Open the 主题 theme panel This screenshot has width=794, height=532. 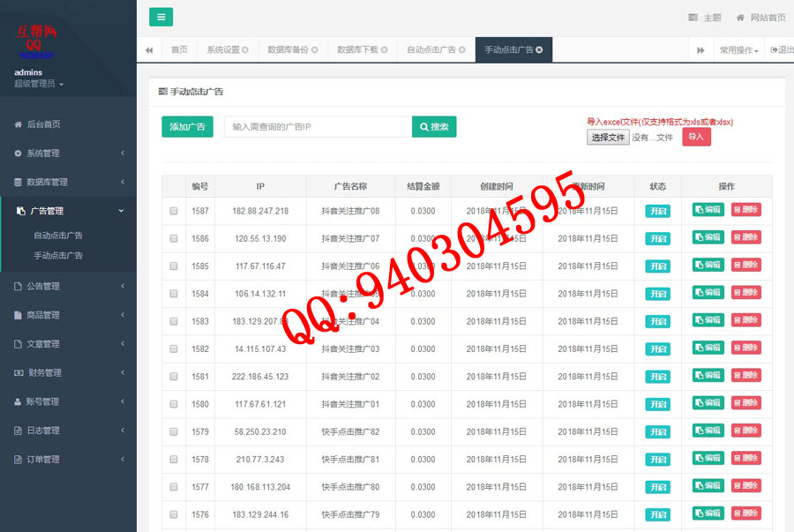[705, 18]
